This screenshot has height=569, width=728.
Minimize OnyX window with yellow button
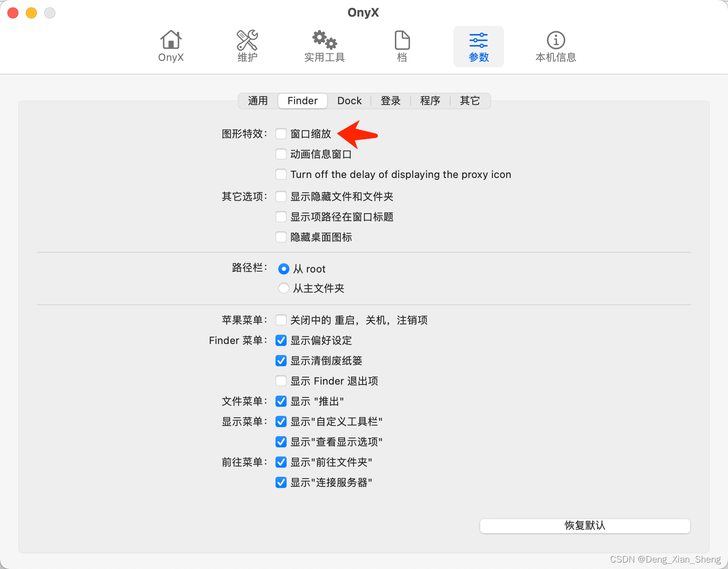pos(31,13)
